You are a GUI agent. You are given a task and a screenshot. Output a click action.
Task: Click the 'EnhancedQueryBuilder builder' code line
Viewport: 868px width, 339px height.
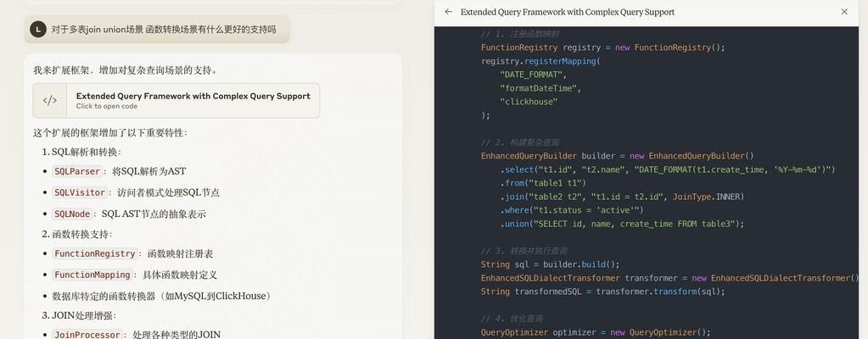[x=617, y=156]
